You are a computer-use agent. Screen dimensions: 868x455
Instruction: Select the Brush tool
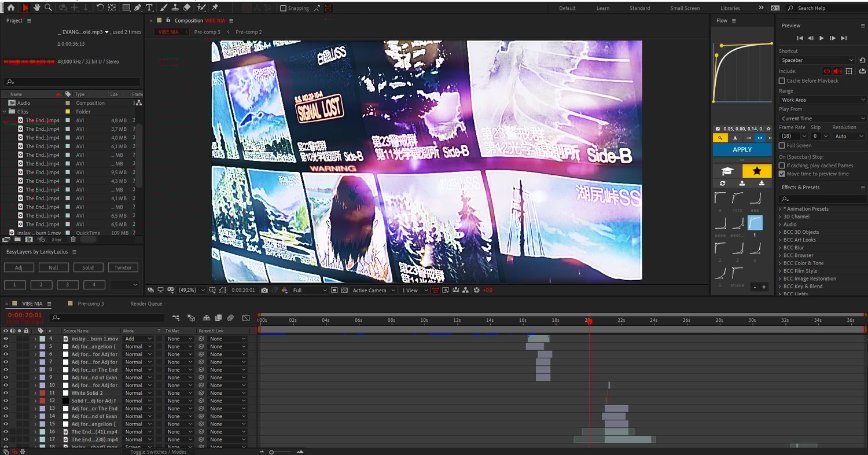164,8
